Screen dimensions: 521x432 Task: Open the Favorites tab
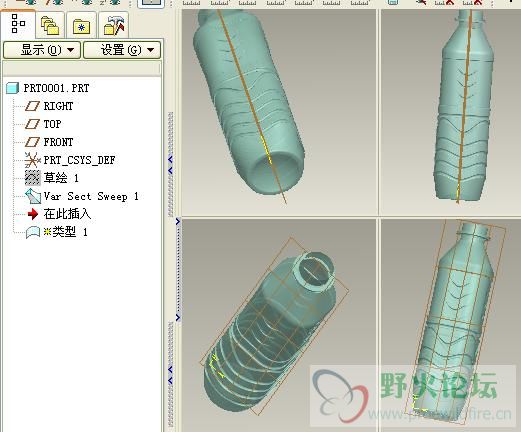(81, 25)
